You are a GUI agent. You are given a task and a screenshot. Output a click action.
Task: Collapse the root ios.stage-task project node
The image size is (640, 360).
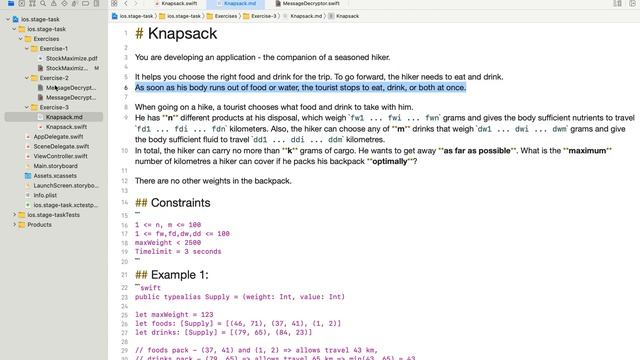pyautogui.click(x=8, y=19)
